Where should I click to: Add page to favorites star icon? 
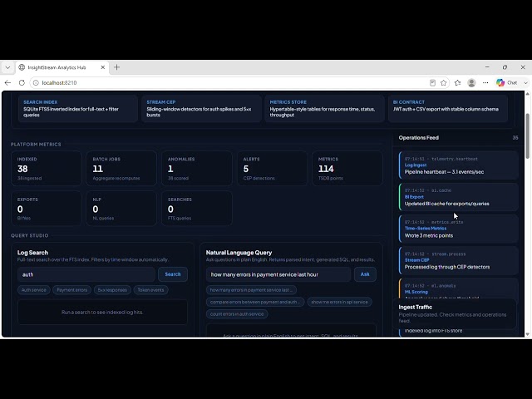[443, 83]
